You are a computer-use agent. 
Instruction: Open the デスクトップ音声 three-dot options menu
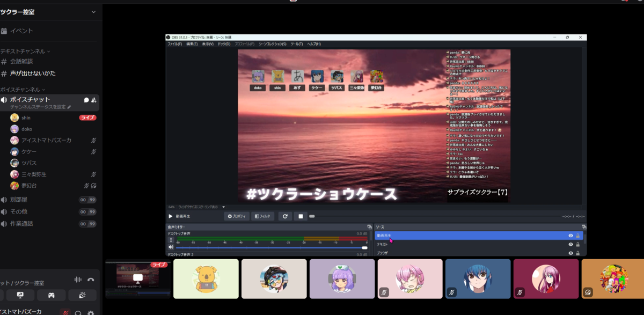171,240
